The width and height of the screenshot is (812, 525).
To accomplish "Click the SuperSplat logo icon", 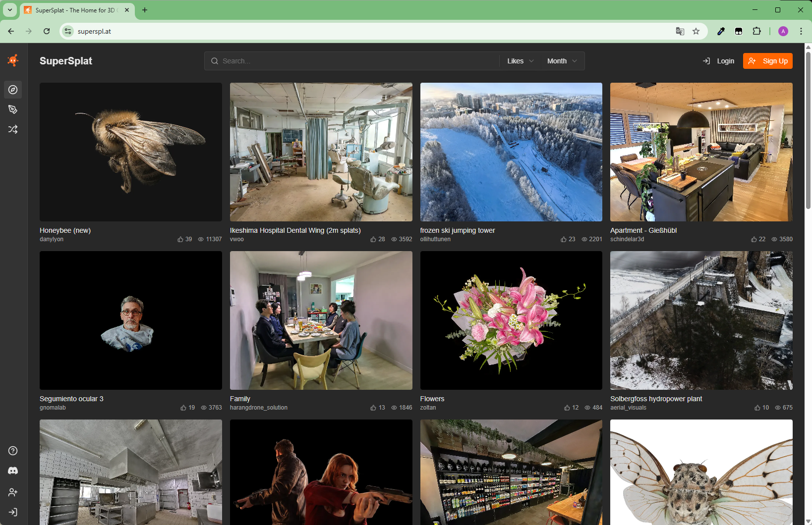I will pos(13,60).
